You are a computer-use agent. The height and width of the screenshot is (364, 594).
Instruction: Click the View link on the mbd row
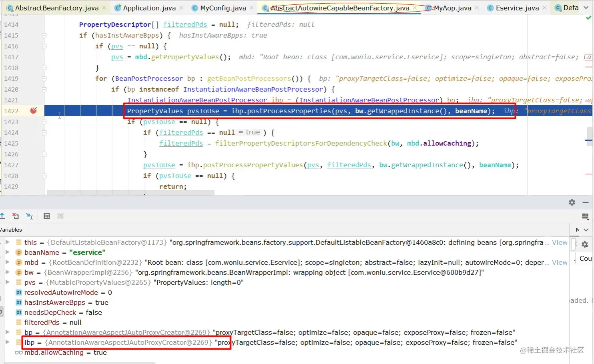pyautogui.click(x=560, y=262)
